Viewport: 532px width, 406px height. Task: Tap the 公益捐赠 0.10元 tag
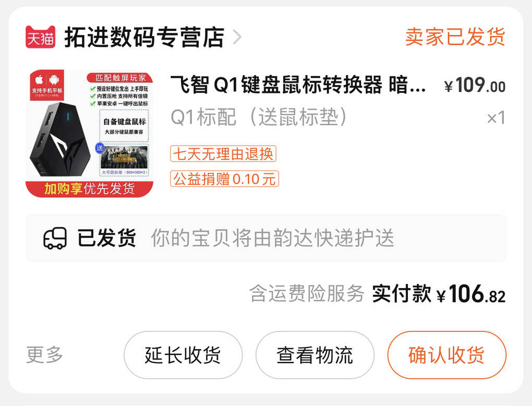coord(224,178)
